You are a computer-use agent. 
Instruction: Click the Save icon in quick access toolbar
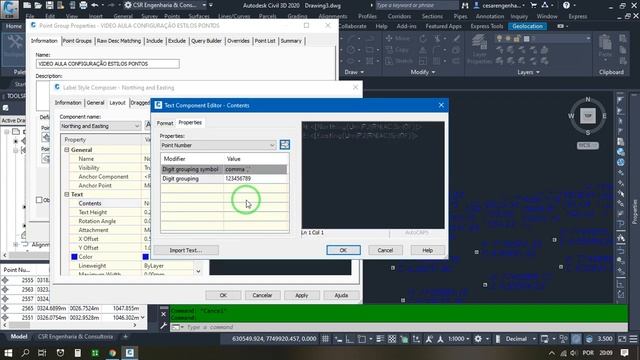pyautogui.click(x=49, y=5)
